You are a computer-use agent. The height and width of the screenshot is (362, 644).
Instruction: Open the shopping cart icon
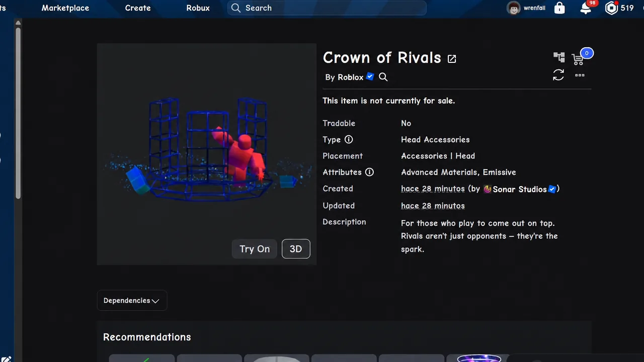578,59
